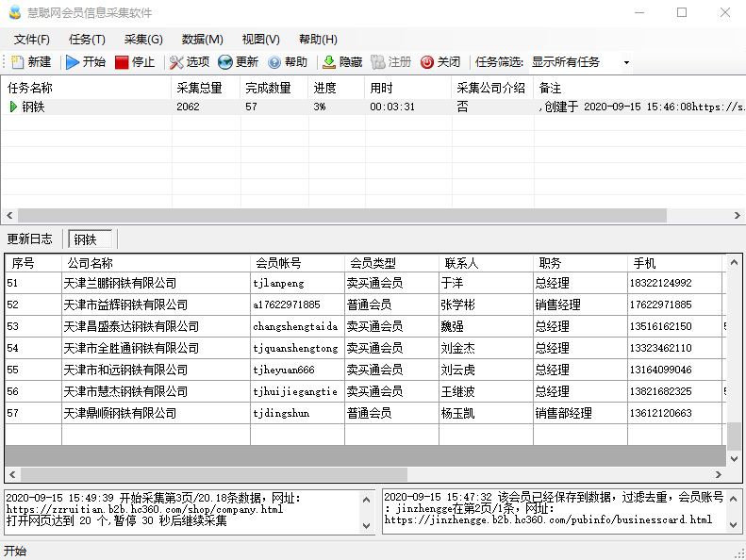Click the 开始 status bar text
Image resolution: width=746 pixels, height=560 pixels.
click(x=15, y=551)
